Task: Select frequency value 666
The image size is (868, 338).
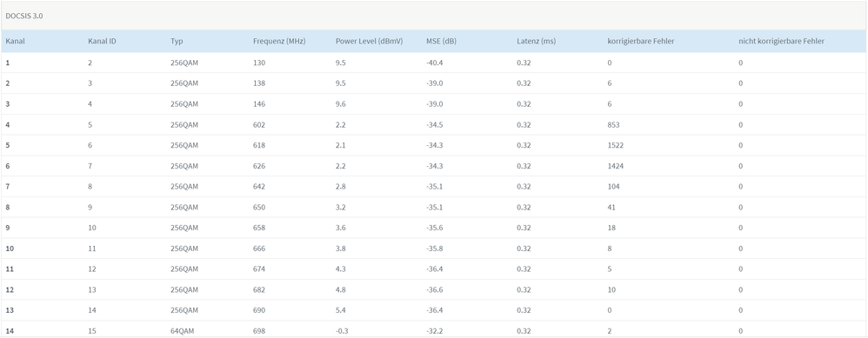Action: (259, 249)
